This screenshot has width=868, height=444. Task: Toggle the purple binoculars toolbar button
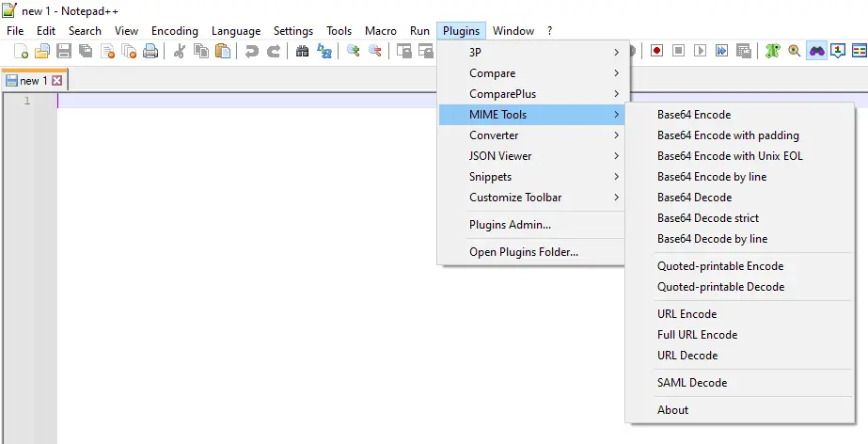point(816,51)
